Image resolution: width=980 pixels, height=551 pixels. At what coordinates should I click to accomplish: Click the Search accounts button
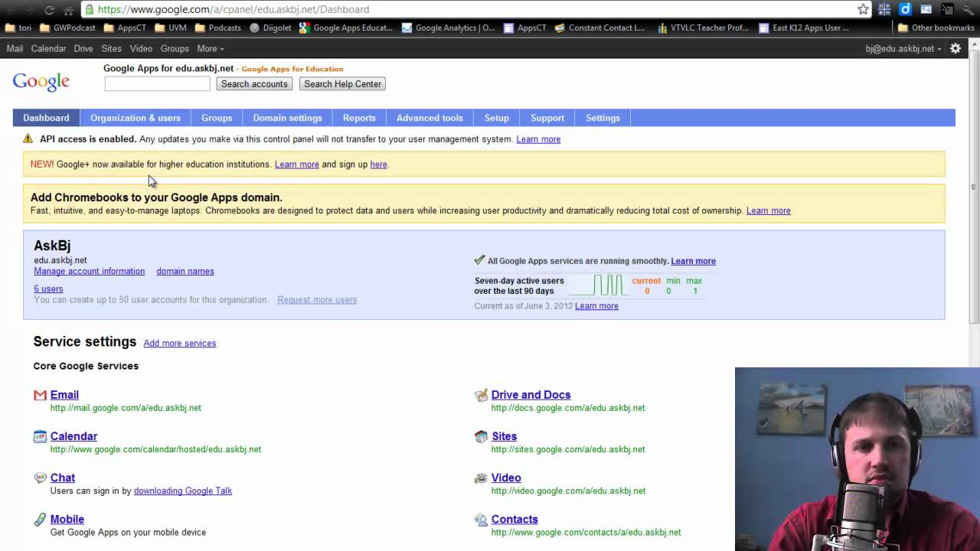(254, 84)
